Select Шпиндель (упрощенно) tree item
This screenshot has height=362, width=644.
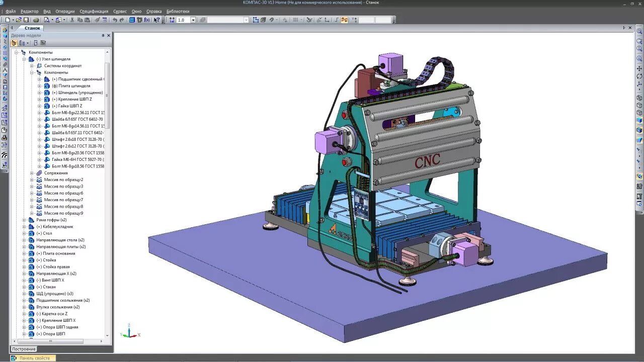77,93
